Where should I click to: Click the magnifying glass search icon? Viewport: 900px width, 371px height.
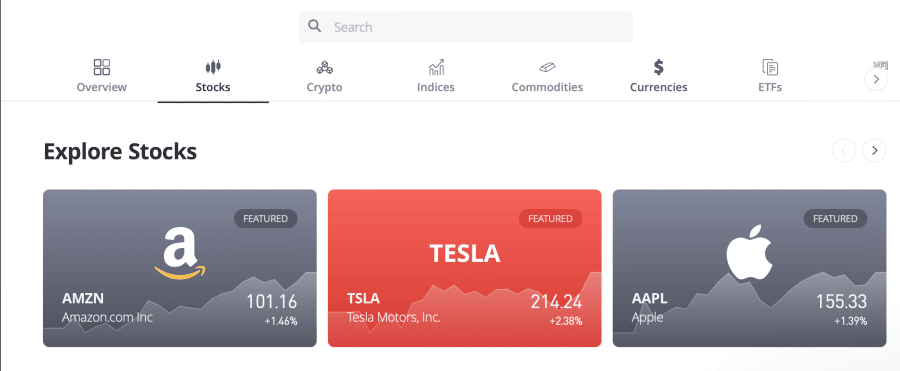(x=314, y=26)
